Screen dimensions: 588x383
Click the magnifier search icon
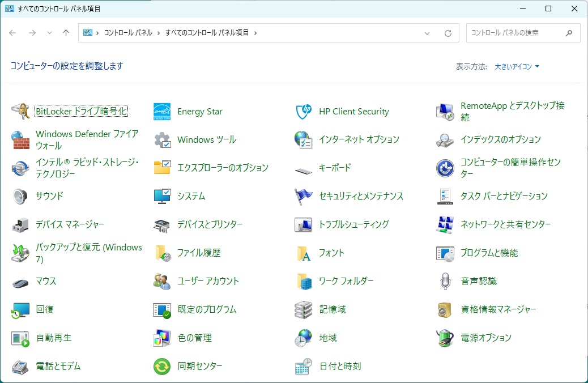click(x=569, y=33)
